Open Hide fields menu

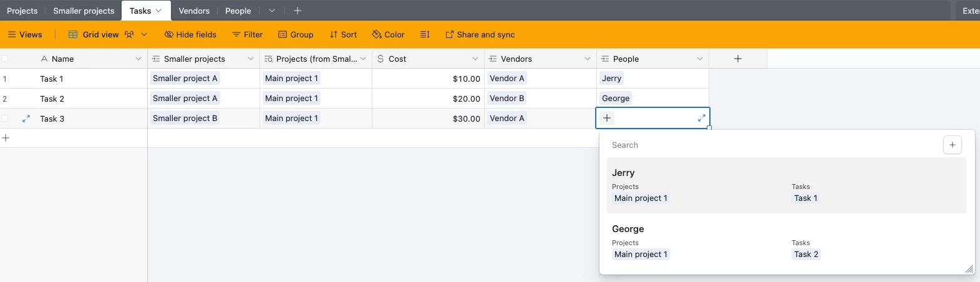[190, 34]
